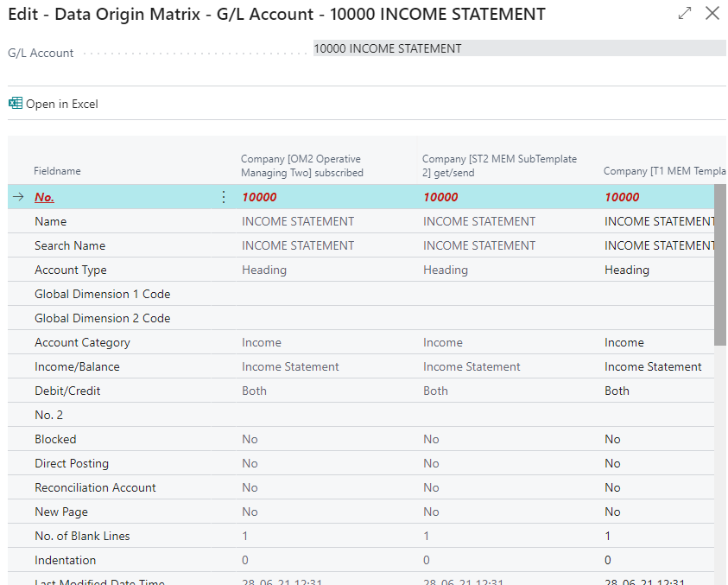This screenshot has height=585, width=728.
Task: Open the ellipsis options for the selected row
Action: click(223, 196)
